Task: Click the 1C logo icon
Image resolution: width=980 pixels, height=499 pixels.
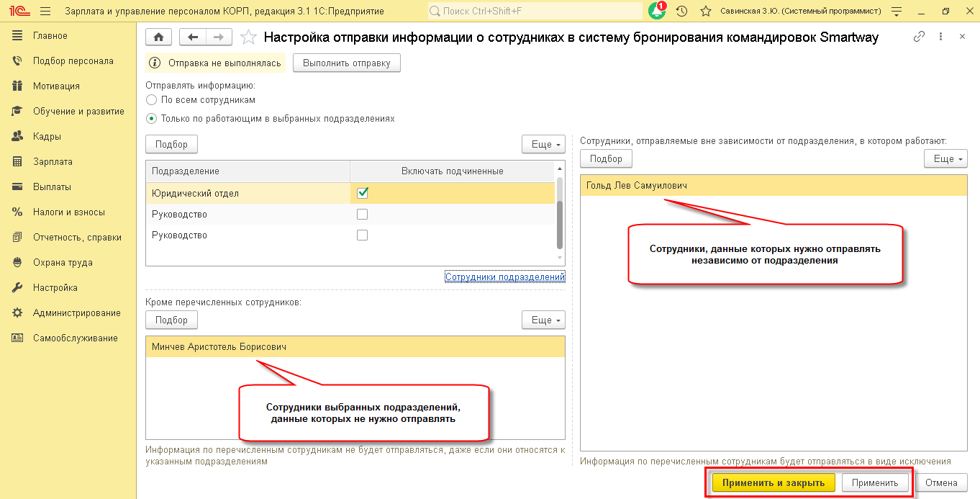Action: [19, 12]
